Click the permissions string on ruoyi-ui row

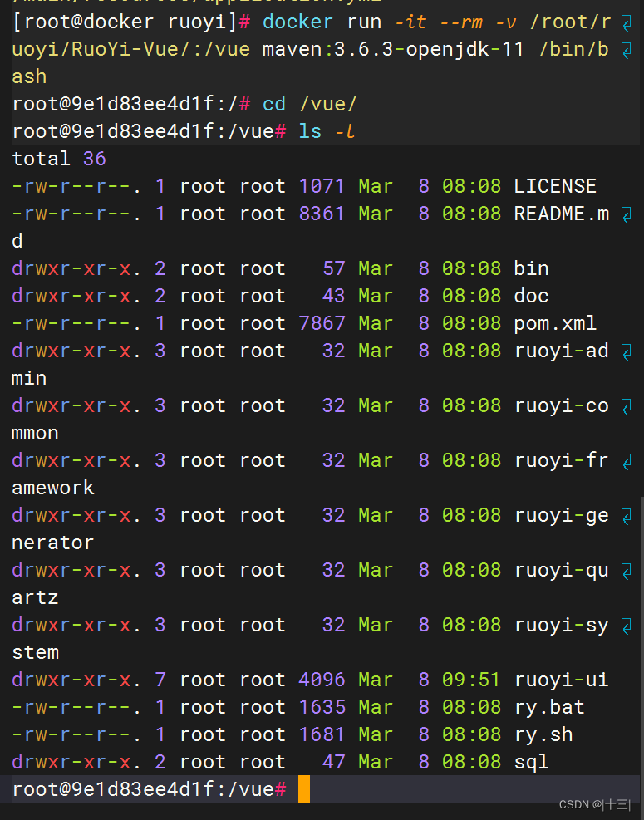point(76,680)
